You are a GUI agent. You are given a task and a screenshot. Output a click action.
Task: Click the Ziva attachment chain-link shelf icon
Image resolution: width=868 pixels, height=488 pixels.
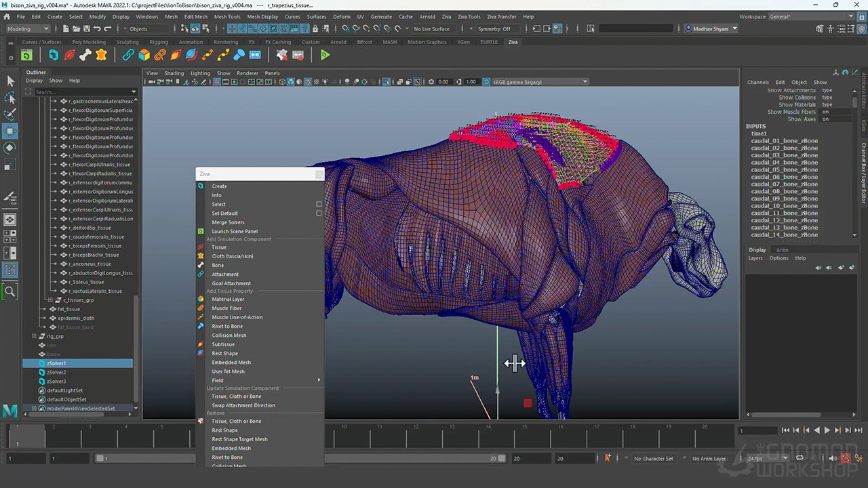(x=128, y=55)
